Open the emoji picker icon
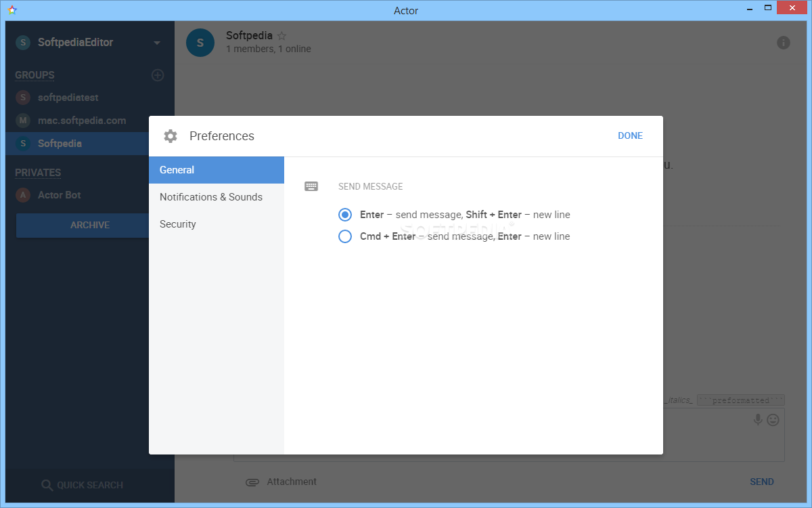Viewport: 812px width, 508px height. tap(773, 420)
